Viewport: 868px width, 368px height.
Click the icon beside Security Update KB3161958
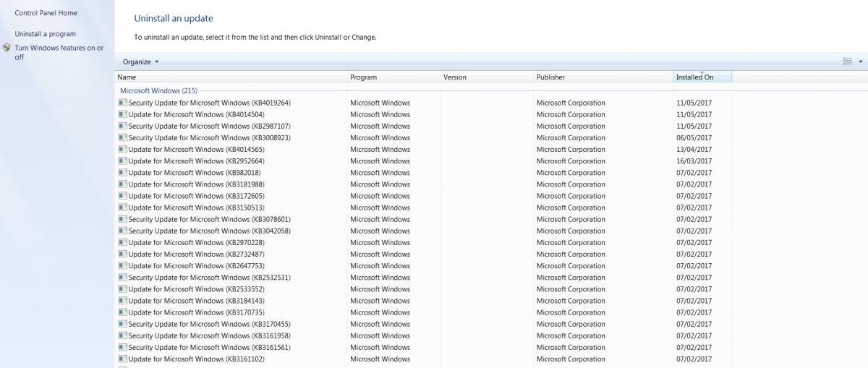(122, 335)
